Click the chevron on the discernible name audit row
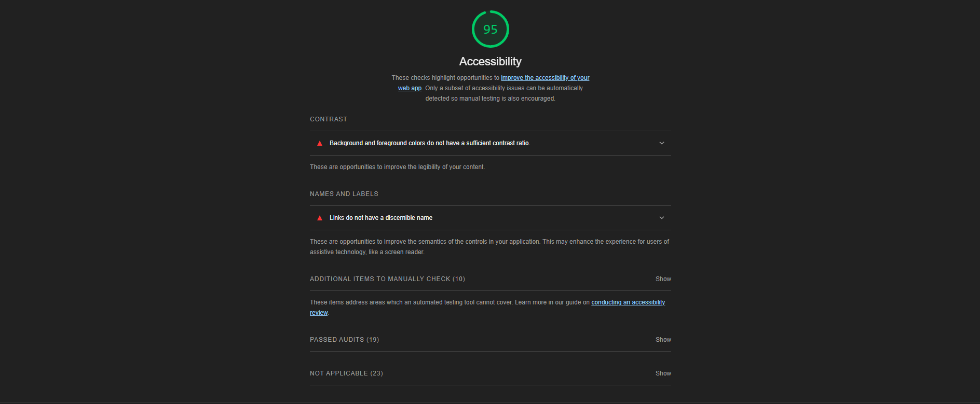Image resolution: width=980 pixels, height=404 pixels. [x=661, y=218]
